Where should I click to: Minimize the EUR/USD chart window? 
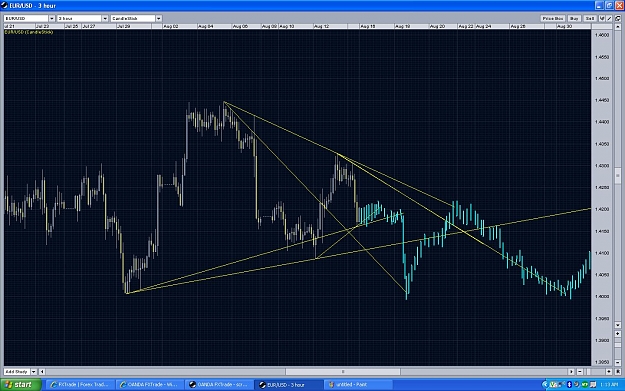[x=599, y=5]
